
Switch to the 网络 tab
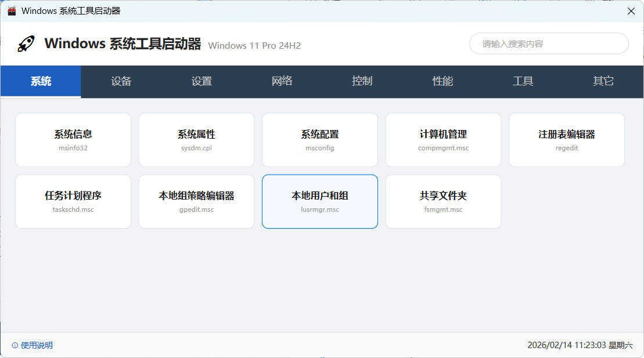(282, 81)
